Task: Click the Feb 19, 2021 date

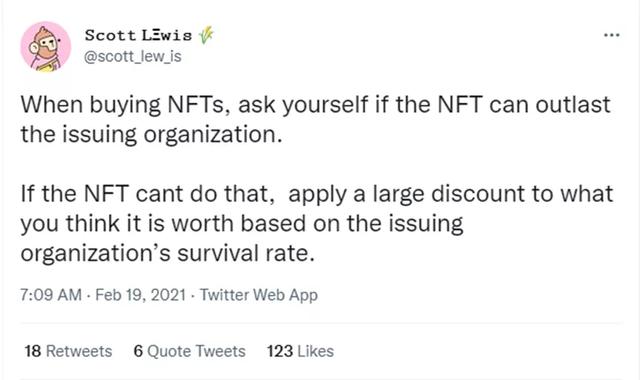Action: [140, 295]
